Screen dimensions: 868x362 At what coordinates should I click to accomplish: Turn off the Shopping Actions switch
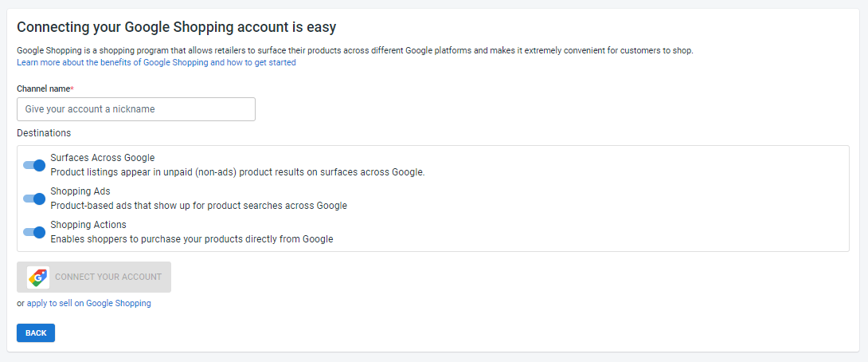click(33, 232)
